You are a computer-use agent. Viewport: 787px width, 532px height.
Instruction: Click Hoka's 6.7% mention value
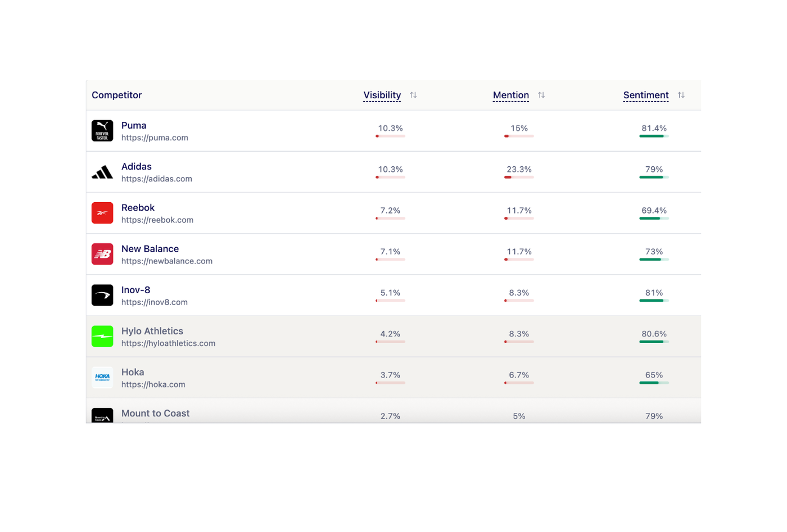(519, 375)
